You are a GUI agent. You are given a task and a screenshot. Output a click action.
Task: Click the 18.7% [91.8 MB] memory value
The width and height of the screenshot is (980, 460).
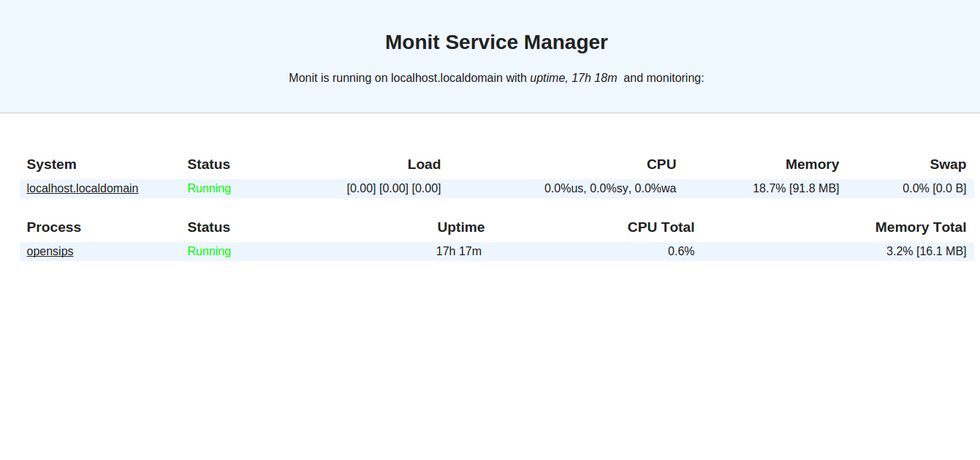pos(796,189)
